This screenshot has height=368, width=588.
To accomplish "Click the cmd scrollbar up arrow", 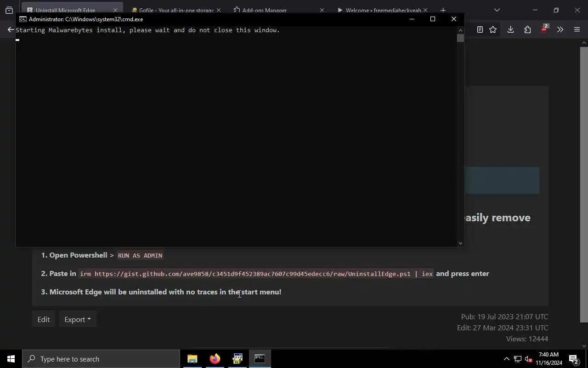I will tap(460, 30).
